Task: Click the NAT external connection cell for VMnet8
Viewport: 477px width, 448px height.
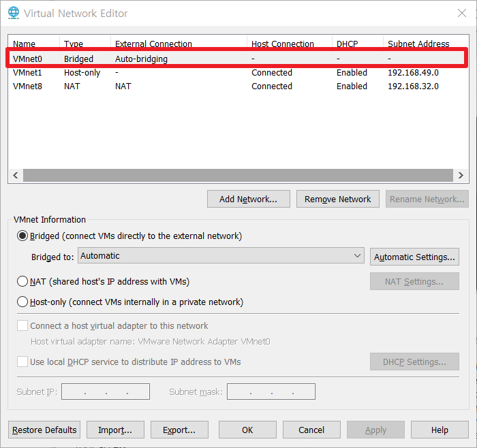Action: [x=123, y=86]
